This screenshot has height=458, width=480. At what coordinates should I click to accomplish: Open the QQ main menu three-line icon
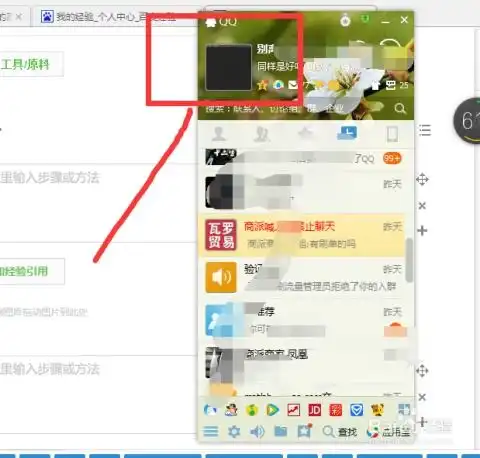(x=211, y=432)
